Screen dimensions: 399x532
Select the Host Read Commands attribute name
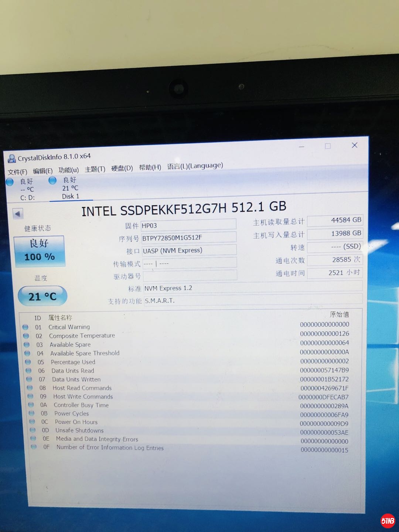(82, 388)
